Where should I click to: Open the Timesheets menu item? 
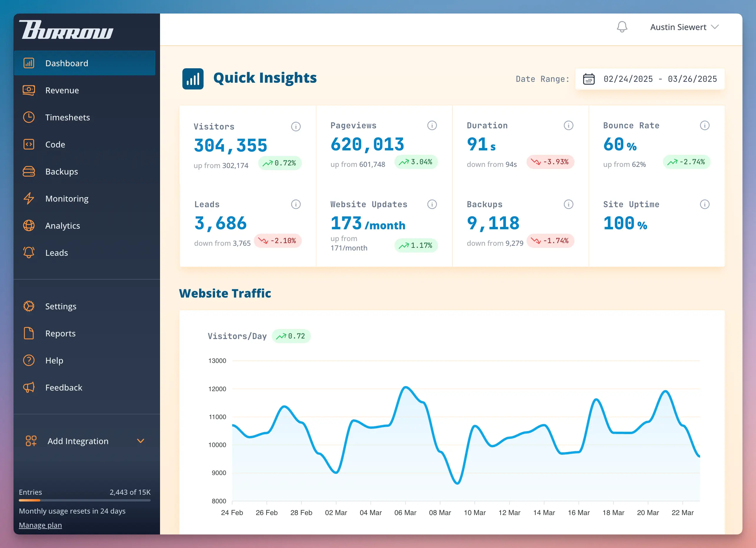(x=85, y=117)
